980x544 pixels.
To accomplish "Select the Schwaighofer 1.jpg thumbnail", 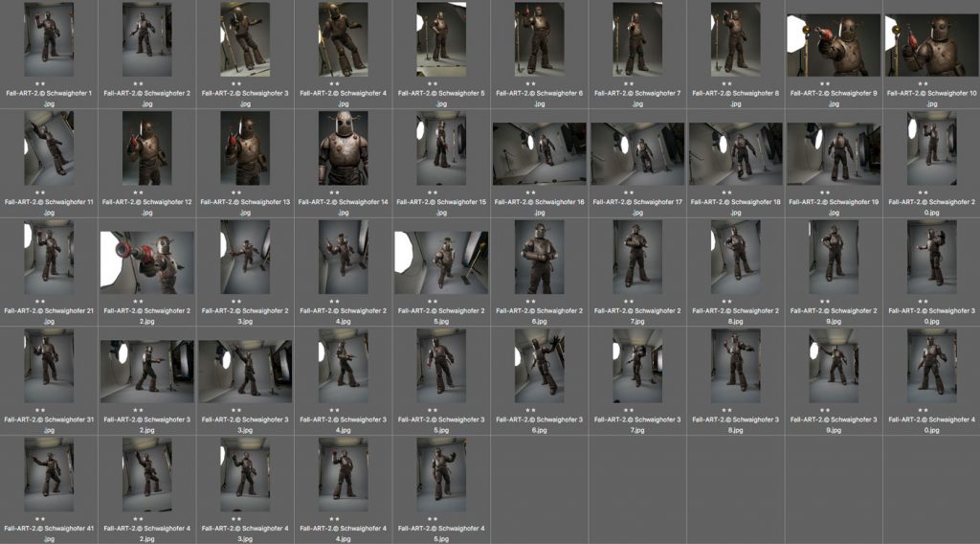I will pos(49,39).
